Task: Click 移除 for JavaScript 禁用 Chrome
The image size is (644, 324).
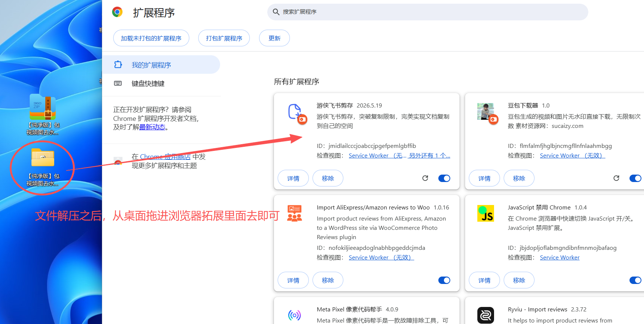Action: pyautogui.click(x=519, y=280)
